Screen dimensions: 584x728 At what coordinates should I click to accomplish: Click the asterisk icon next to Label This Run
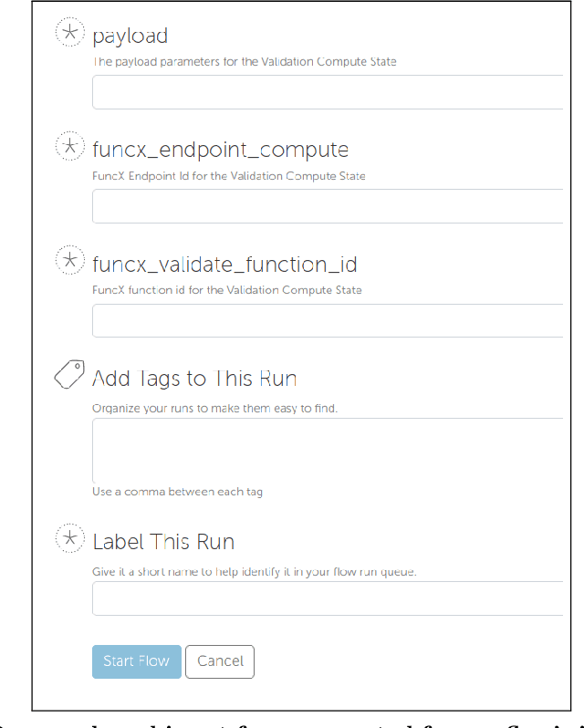(x=69, y=538)
